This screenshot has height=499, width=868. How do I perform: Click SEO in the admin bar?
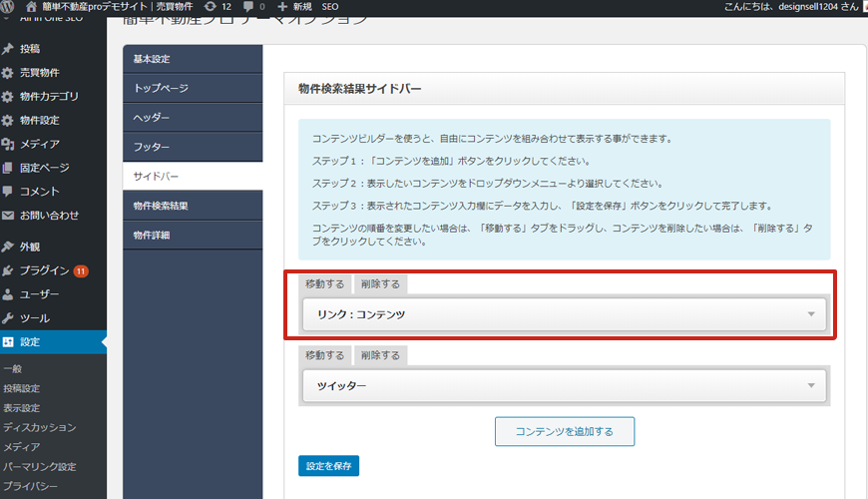(330, 7)
